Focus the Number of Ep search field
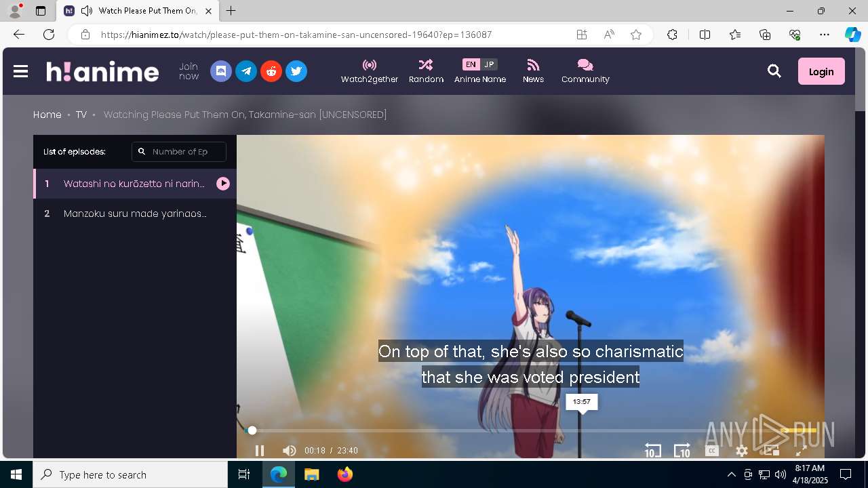The width and height of the screenshot is (868, 488). [x=179, y=152]
